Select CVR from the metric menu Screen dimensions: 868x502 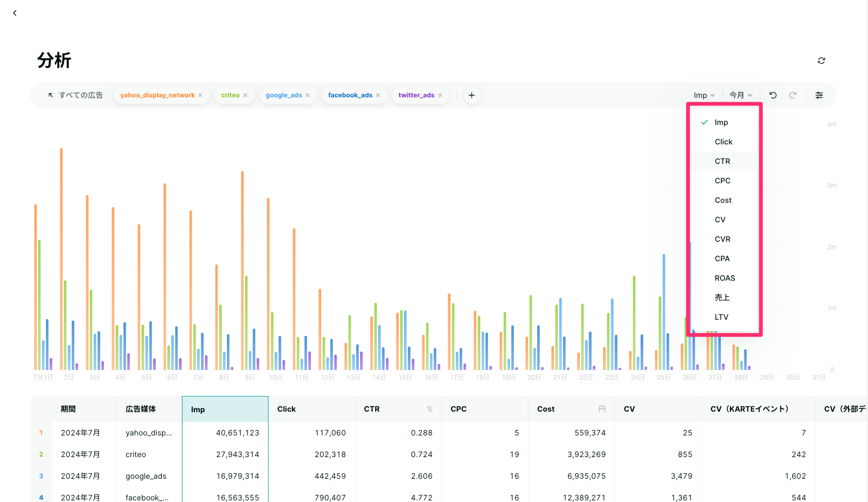coord(725,239)
